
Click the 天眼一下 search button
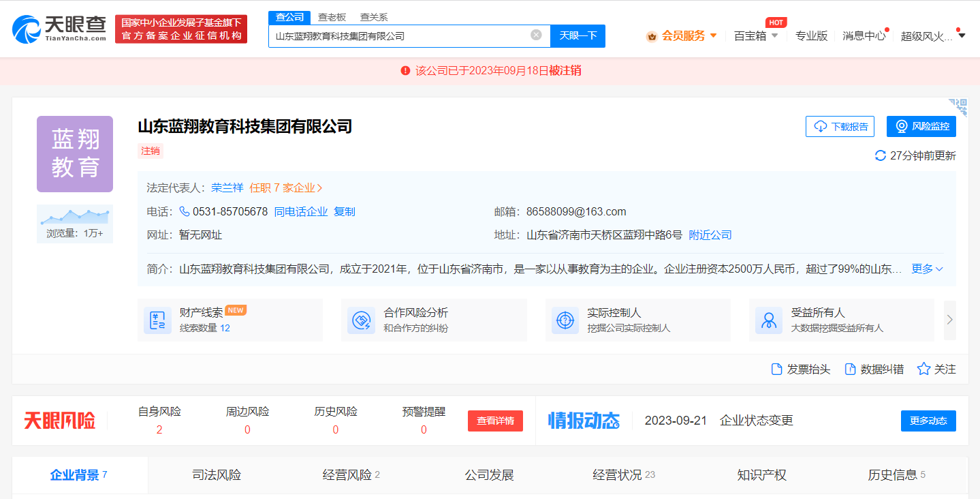click(x=578, y=35)
